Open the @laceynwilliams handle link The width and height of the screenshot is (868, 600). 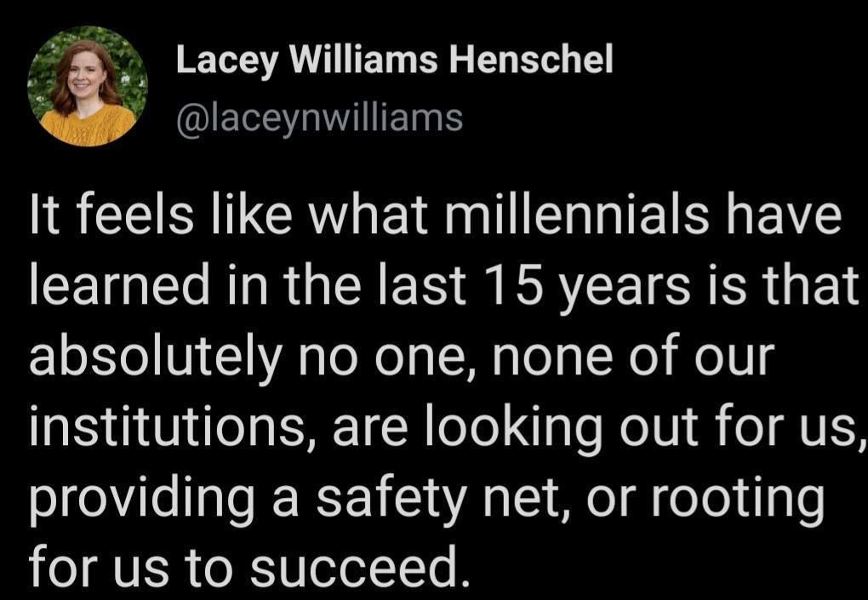point(319,117)
